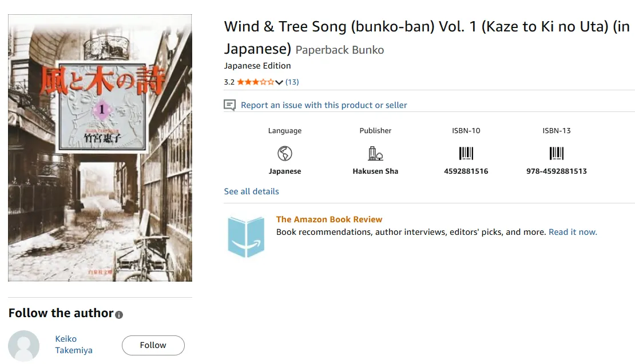Click the ISBN-13 barcode icon

tap(557, 153)
